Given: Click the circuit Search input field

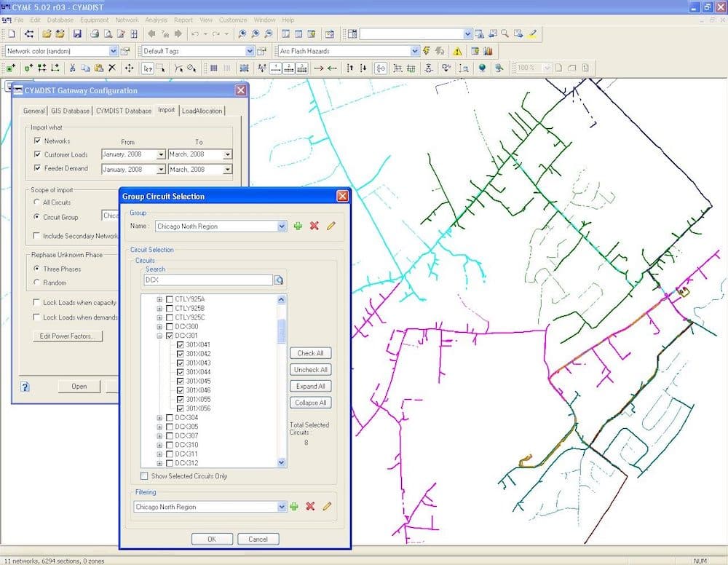Looking at the screenshot, I should click(x=208, y=280).
